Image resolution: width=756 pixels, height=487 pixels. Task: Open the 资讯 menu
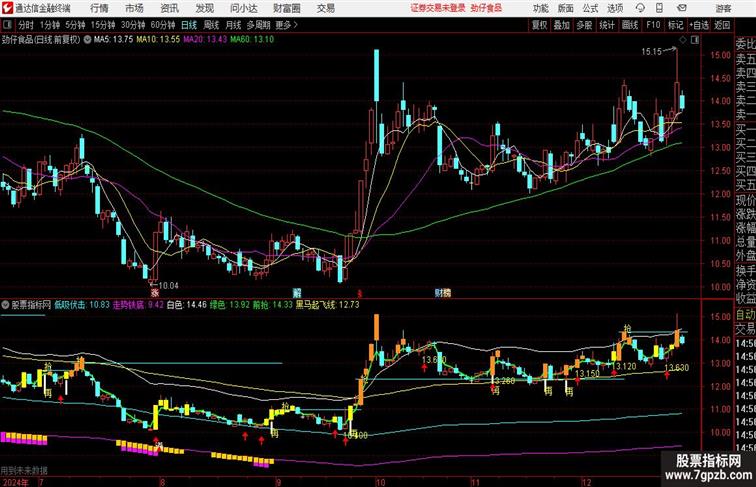click(169, 8)
